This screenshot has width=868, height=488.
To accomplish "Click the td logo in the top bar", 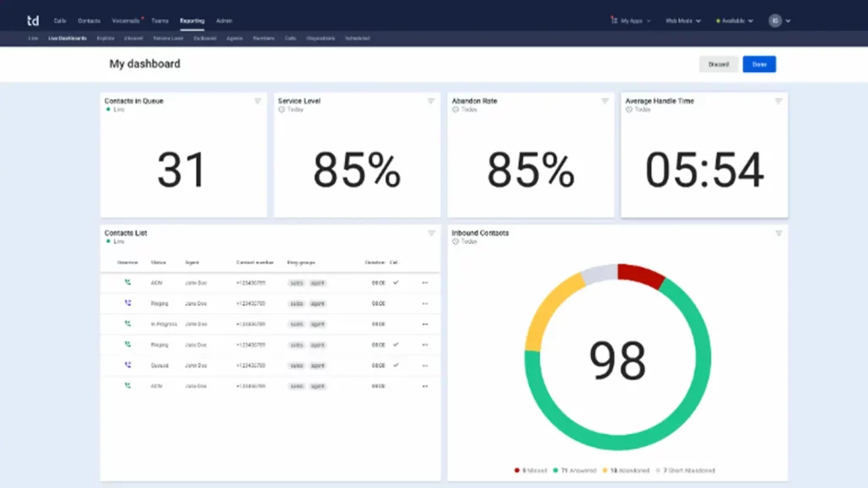I will click(x=32, y=19).
